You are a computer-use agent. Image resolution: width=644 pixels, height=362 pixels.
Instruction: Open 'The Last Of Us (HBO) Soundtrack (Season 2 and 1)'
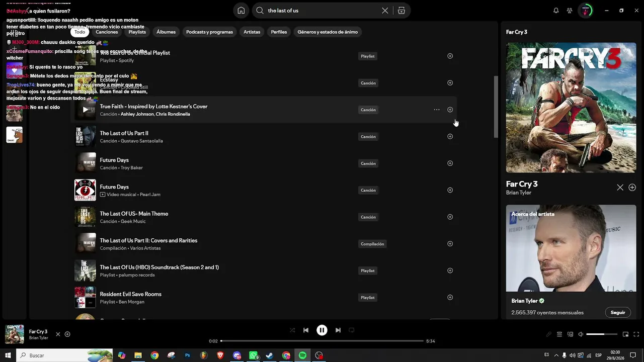pyautogui.click(x=159, y=267)
